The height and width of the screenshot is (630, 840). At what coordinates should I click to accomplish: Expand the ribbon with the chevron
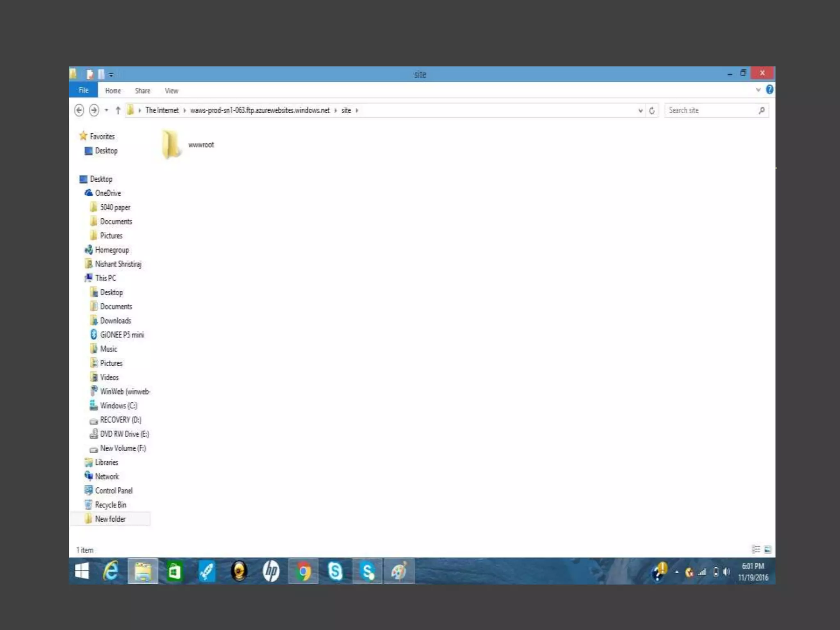point(758,90)
